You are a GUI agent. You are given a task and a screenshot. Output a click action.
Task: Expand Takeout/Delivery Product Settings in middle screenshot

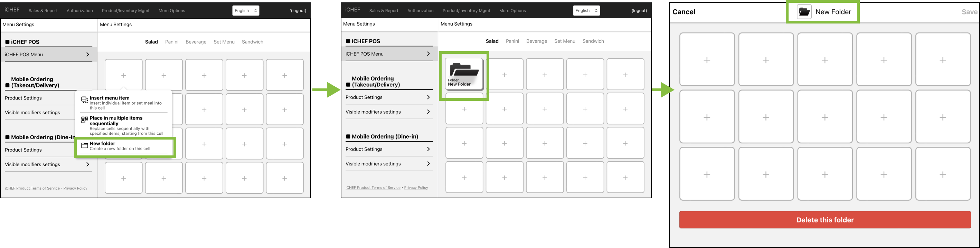pos(428,97)
